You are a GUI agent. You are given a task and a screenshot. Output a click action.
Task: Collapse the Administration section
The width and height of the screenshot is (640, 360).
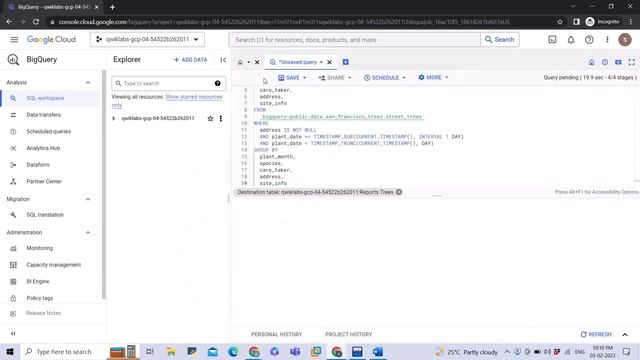click(88, 233)
